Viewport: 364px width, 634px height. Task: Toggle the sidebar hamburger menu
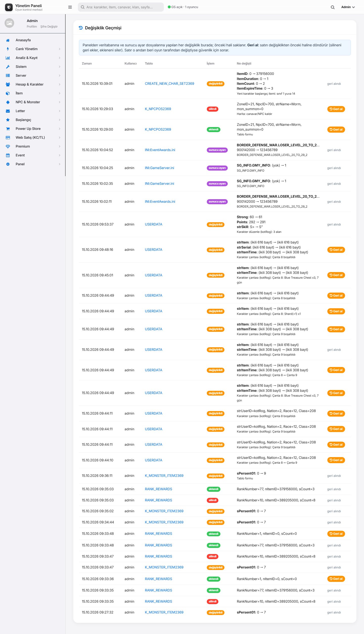click(x=70, y=7)
